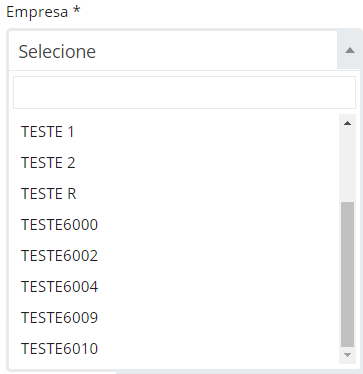Click the Selecione placeholder text
Viewport: 363px width, 374px height.
click(x=57, y=51)
